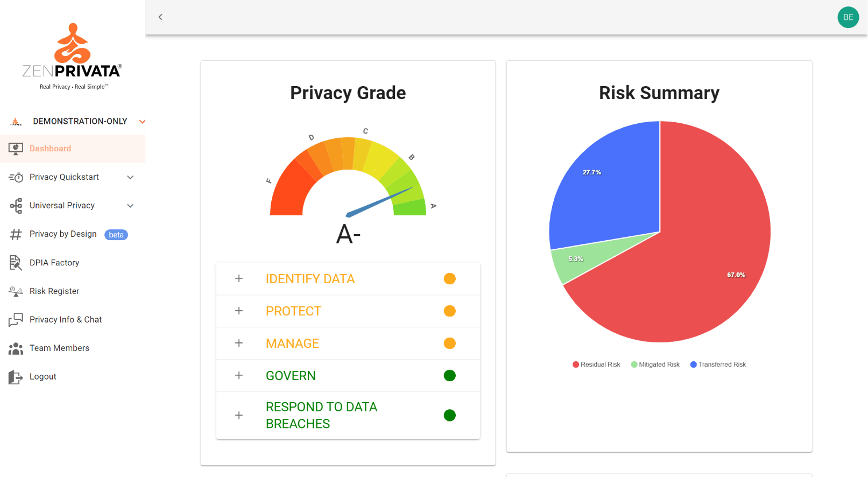Click the Universal Privacy network icon
The width and height of the screenshot is (868, 477).
click(16, 206)
